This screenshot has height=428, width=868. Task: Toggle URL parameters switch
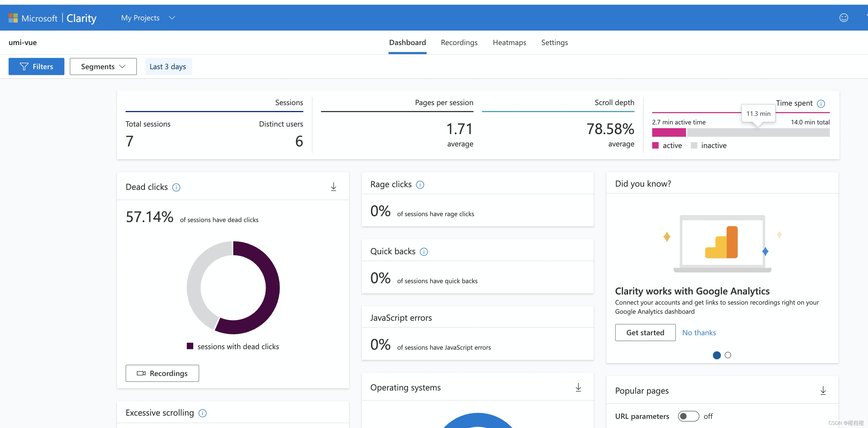[688, 416]
